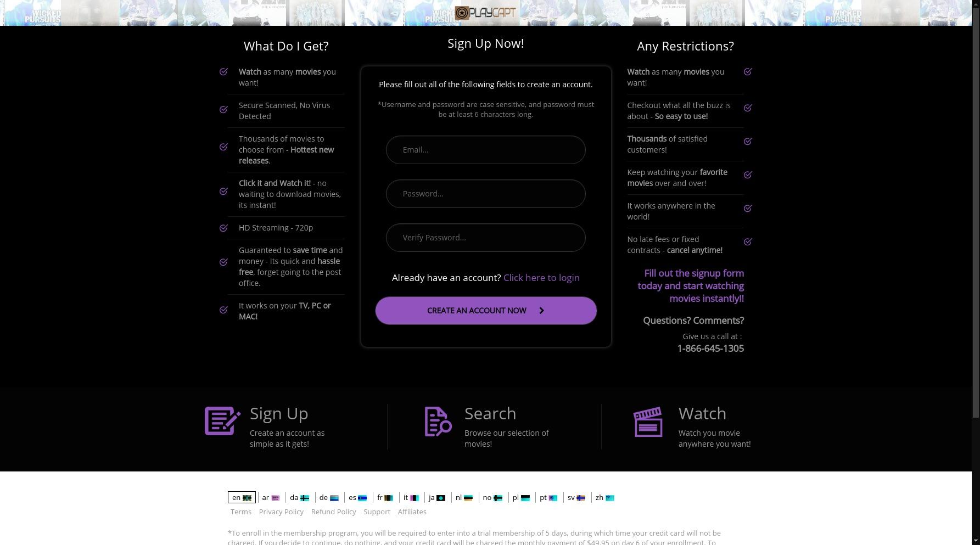Open the Affiliates footer link
This screenshot has width=980, height=545.
point(412,512)
